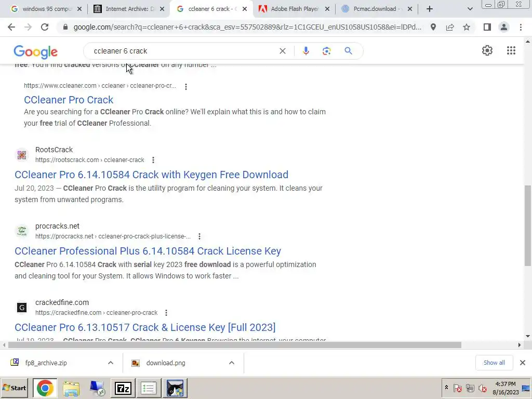
Task: Close the Internet Archive tab
Action: coord(162,9)
